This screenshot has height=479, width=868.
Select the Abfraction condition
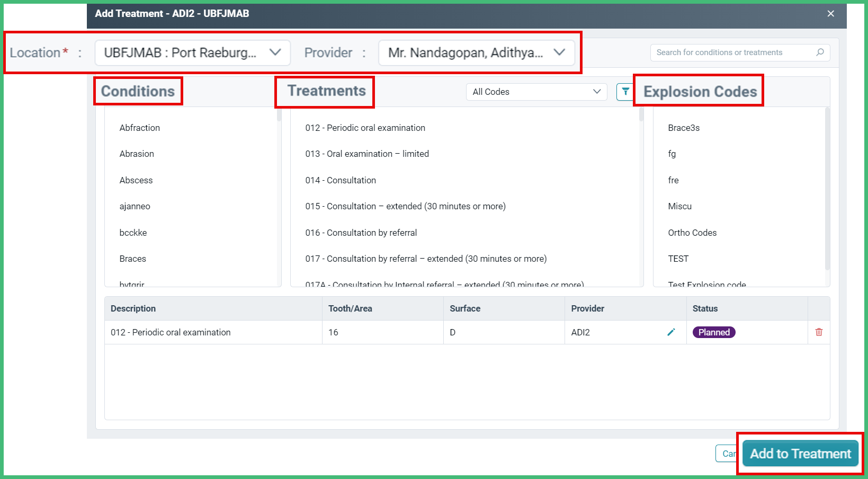139,128
